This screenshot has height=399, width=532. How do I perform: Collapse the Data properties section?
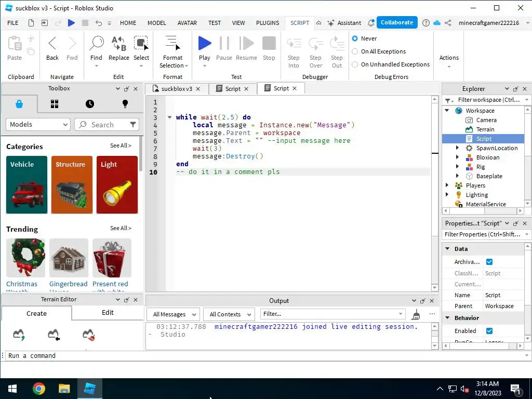(x=447, y=249)
